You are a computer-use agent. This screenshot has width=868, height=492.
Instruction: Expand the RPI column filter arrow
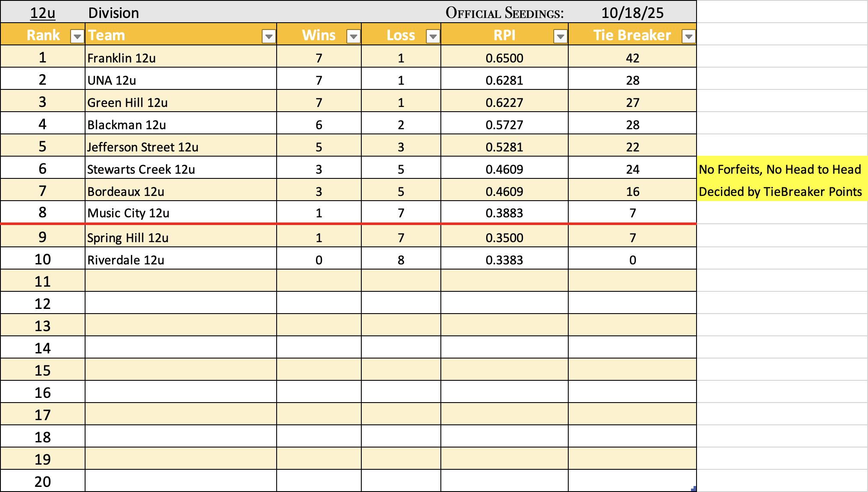tap(560, 37)
